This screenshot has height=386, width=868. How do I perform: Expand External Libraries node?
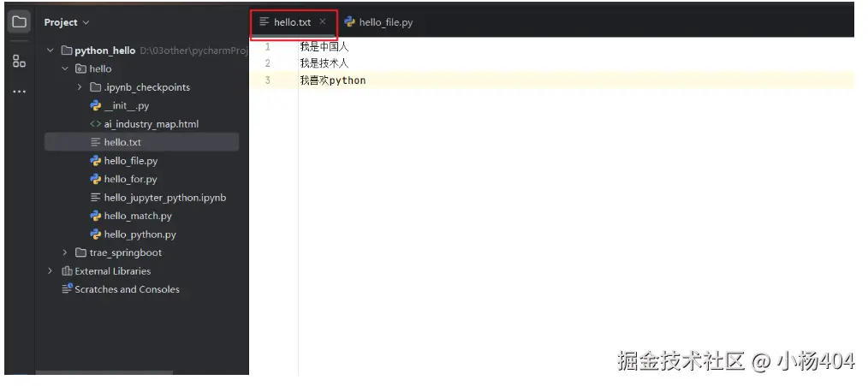click(x=51, y=270)
